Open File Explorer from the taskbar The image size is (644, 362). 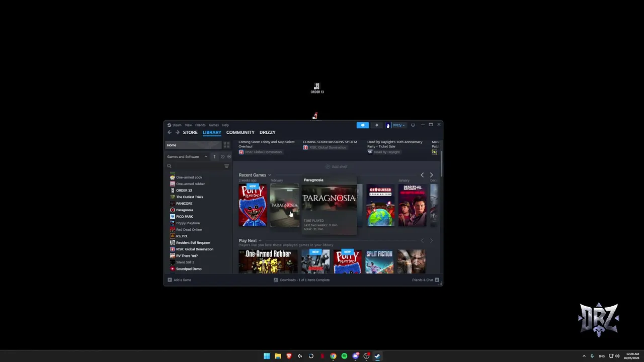click(x=278, y=356)
